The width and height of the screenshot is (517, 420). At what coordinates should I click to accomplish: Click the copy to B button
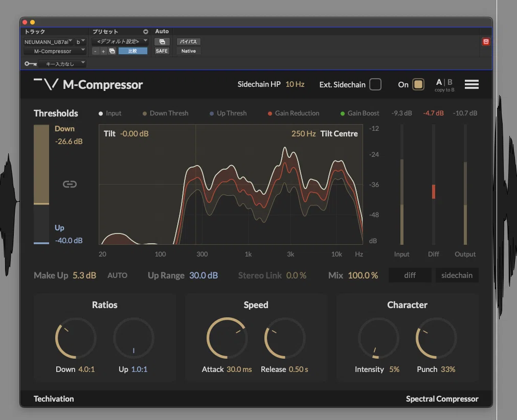(444, 90)
